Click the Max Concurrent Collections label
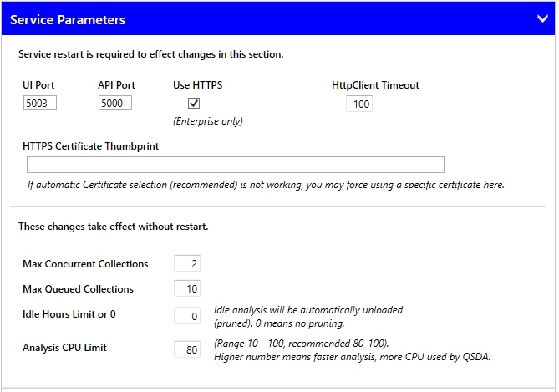Viewport: 559px width, 392px height. coord(85,264)
